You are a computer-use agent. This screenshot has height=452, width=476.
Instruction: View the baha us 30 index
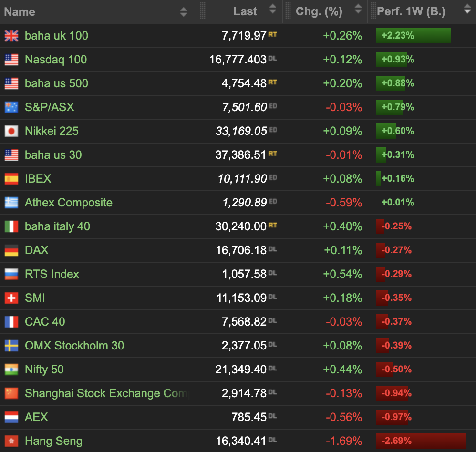pyautogui.click(x=53, y=155)
